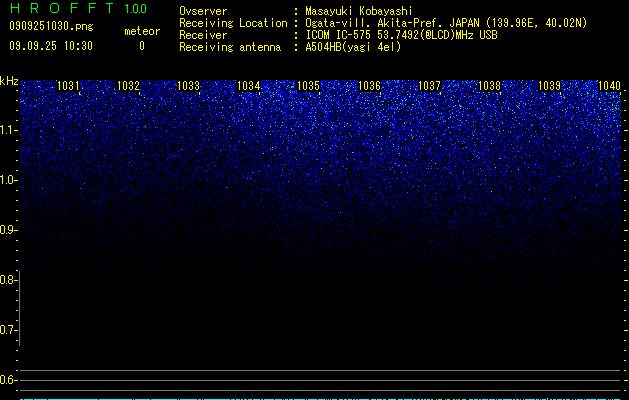The image size is (629, 400).
Task: Click the 1035 time marker label
Action: pyautogui.click(x=309, y=85)
